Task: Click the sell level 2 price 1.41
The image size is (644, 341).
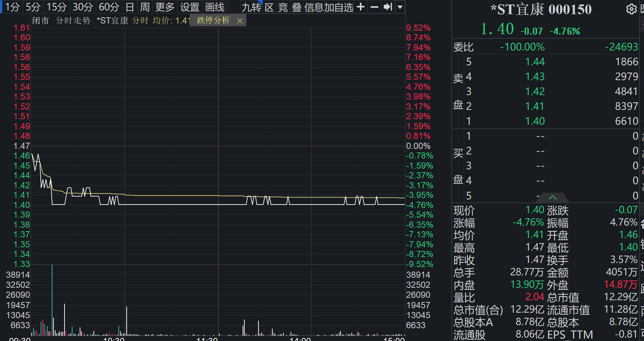Action: point(535,106)
